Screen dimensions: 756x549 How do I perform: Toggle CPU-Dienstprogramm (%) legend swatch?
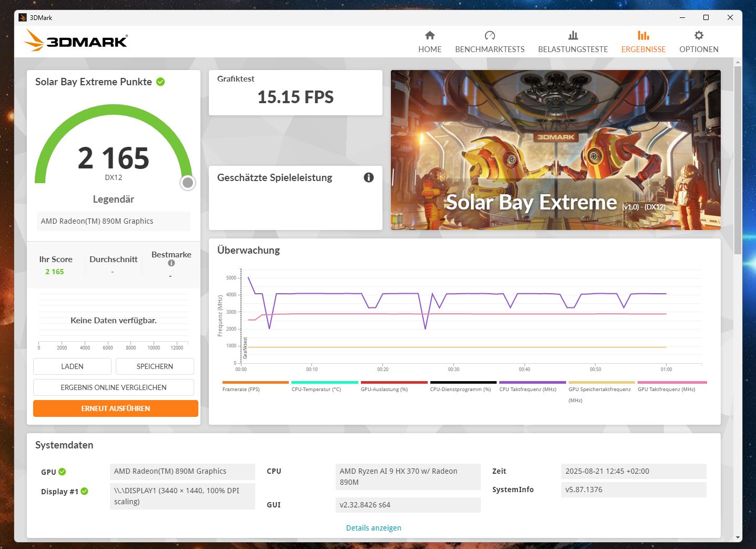463,382
